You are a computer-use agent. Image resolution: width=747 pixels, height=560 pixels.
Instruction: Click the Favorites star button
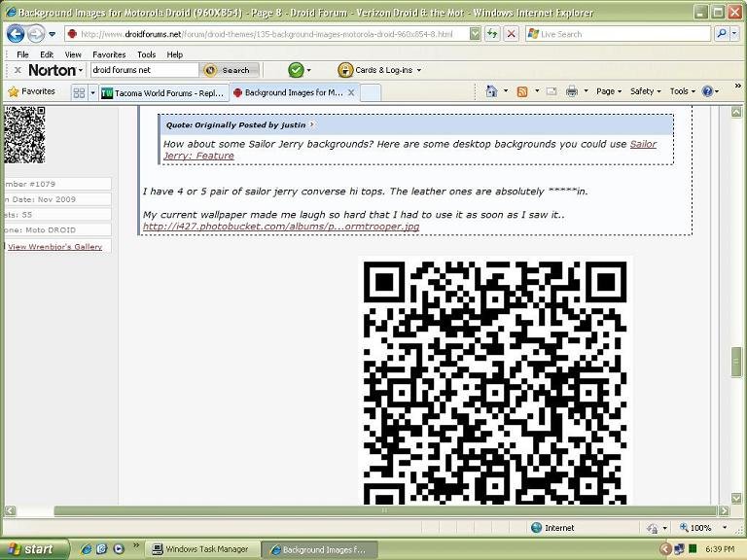tap(32, 91)
